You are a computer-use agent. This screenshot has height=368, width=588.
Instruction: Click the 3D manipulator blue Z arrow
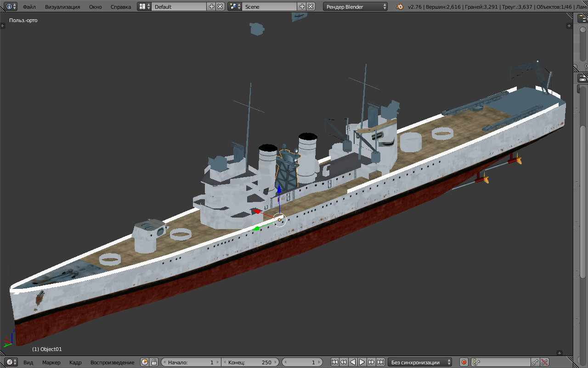coord(278,190)
